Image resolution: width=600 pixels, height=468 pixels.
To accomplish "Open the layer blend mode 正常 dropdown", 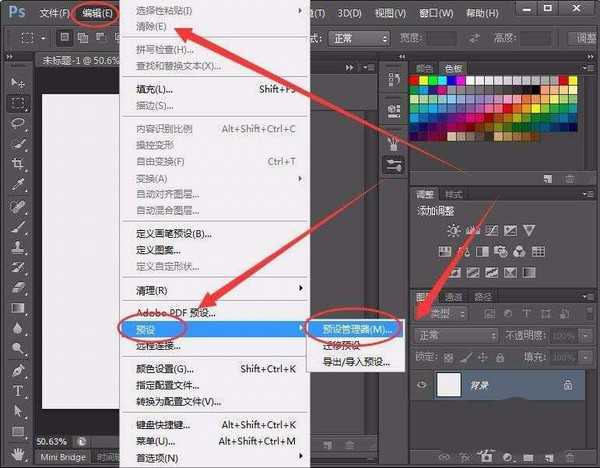I will [456, 335].
